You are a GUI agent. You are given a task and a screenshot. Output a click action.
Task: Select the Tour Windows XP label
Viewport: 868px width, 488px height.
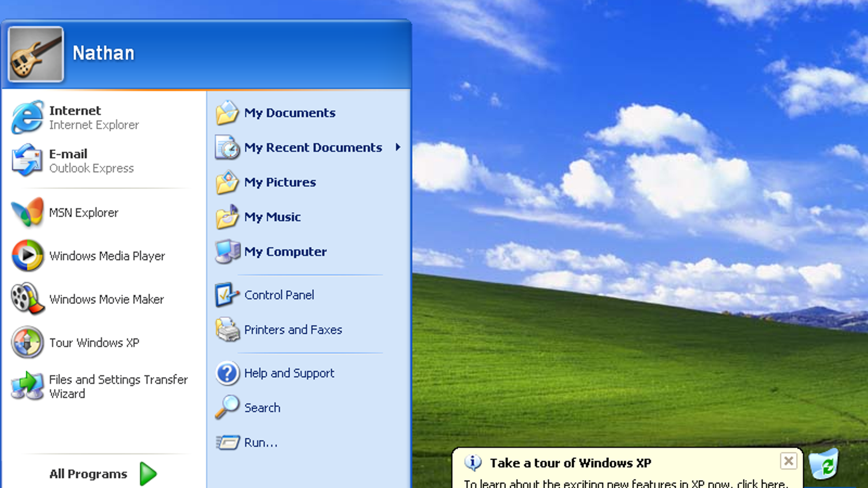[x=94, y=343]
